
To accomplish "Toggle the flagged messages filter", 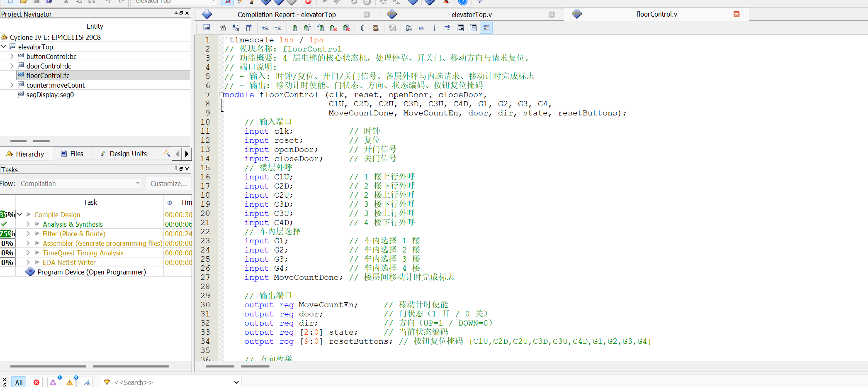I will pos(87,382).
